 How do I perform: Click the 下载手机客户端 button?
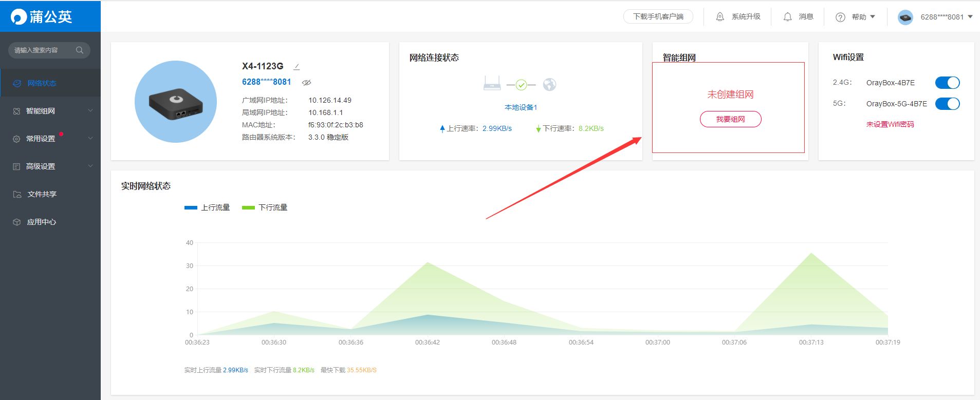658,16
